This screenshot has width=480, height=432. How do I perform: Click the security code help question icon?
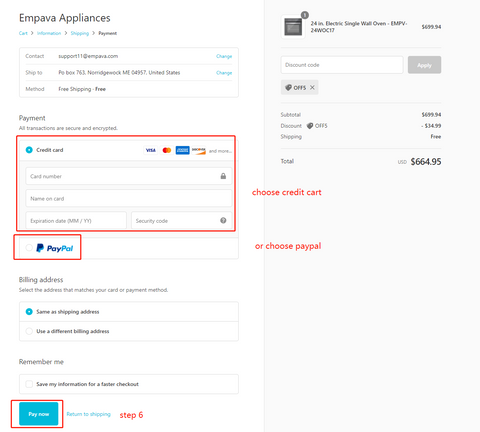[x=223, y=220]
